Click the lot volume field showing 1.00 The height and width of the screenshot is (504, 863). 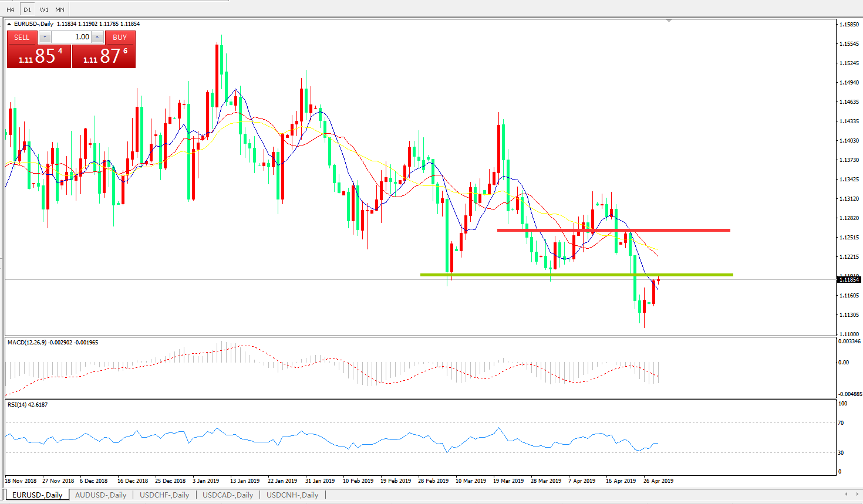(x=72, y=38)
